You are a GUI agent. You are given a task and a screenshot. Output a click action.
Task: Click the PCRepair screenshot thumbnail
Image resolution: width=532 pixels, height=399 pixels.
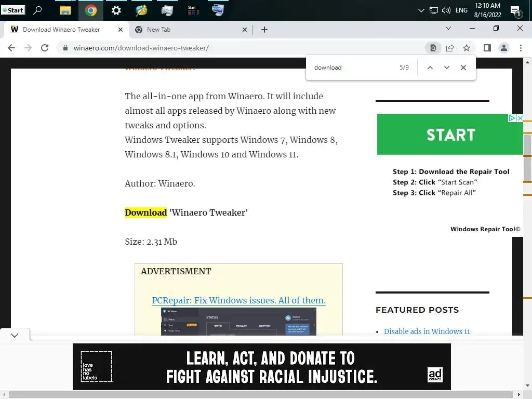point(238,322)
